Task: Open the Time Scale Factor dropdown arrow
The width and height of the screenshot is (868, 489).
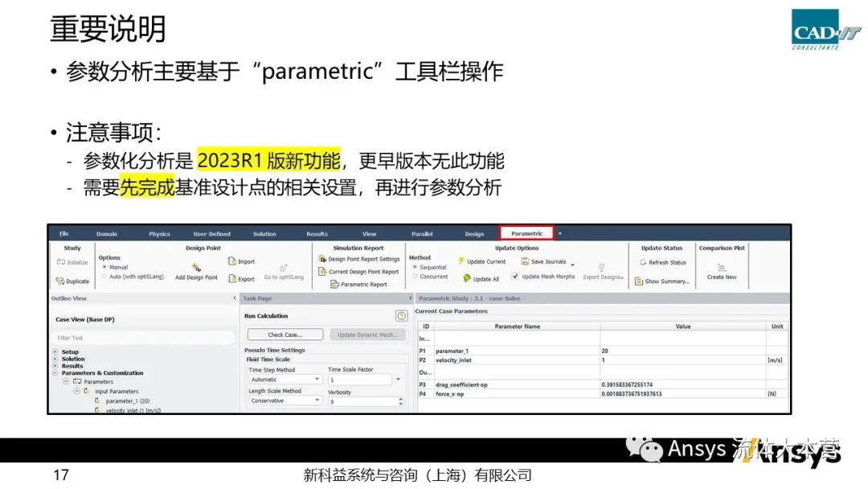Action: [398, 380]
